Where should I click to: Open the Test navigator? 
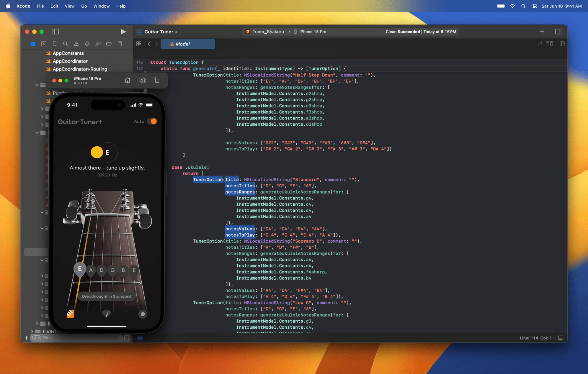point(87,44)
